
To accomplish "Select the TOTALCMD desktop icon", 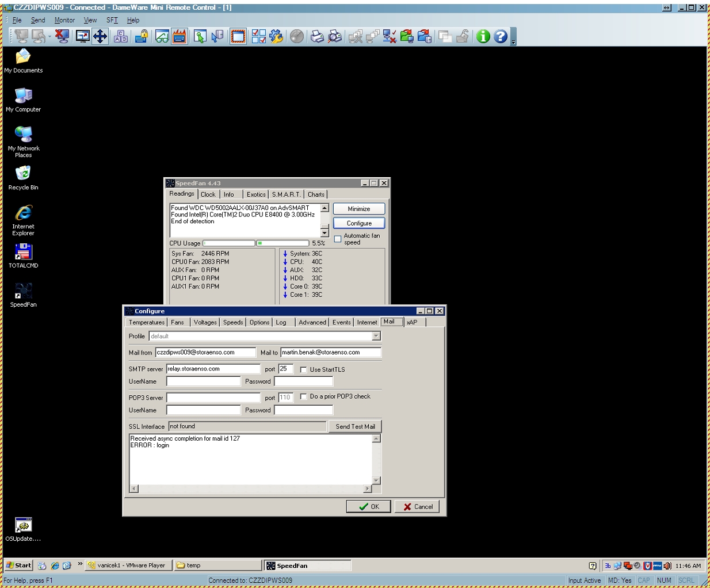I will [x=24, y=256].
